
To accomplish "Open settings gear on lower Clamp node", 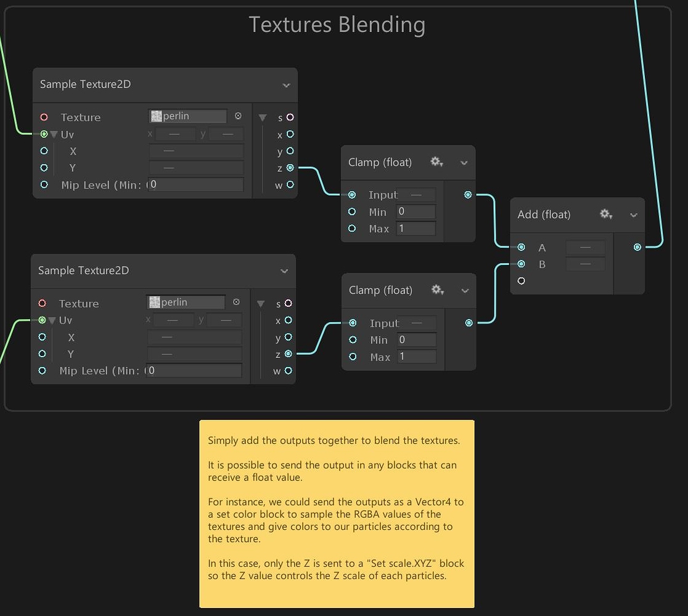I will [437, 290].
